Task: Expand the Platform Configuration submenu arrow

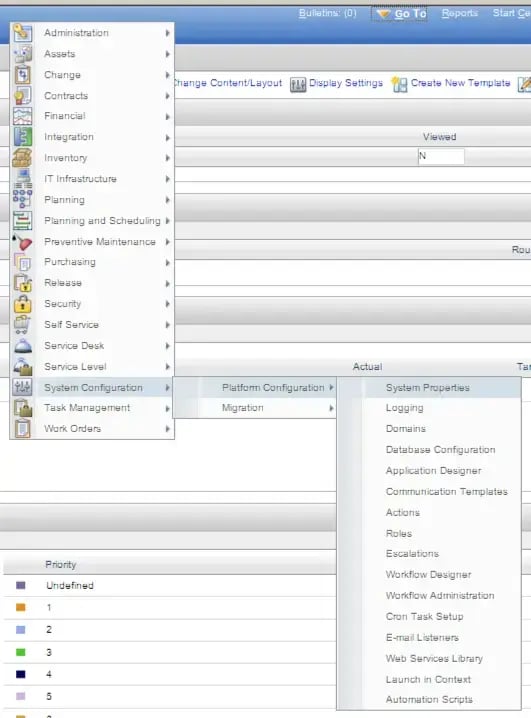Action: [331, 387]
